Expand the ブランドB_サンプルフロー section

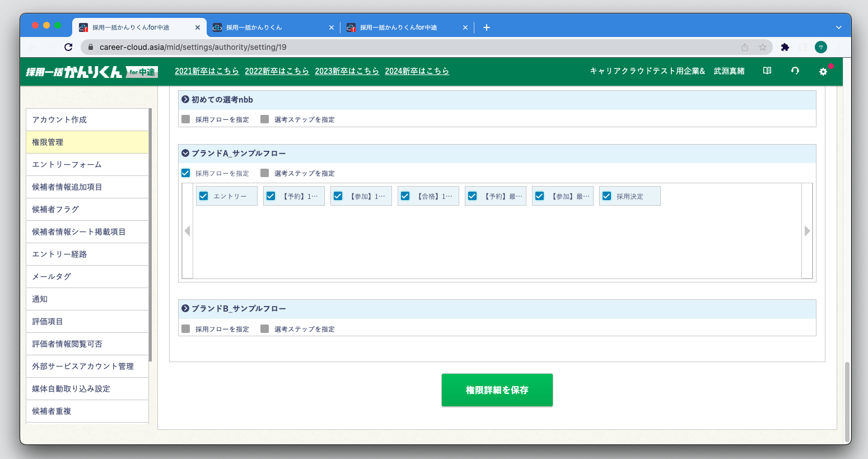coord(185,308)
